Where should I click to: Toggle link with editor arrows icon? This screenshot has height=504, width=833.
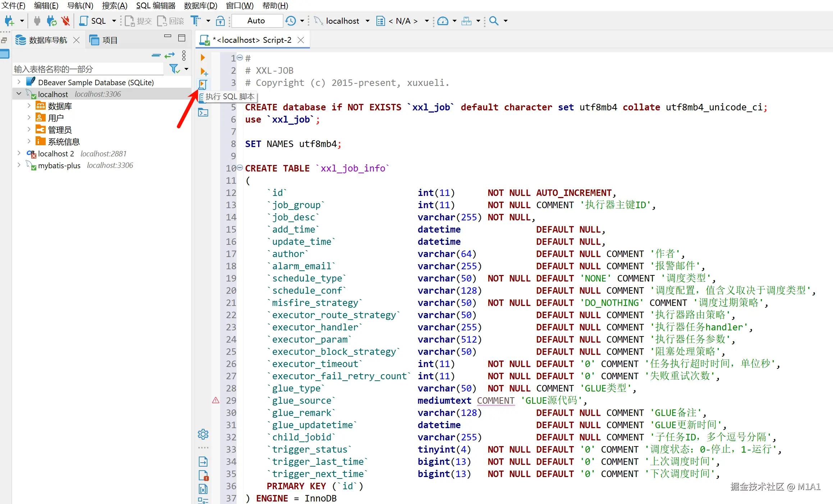click(169, 55)
